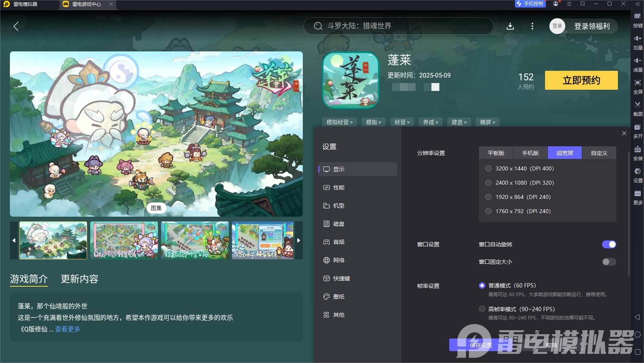Screen dimensions: 644x363
Task: Switch to the 更新内容 tab
Action: click(x=80, y=279)
